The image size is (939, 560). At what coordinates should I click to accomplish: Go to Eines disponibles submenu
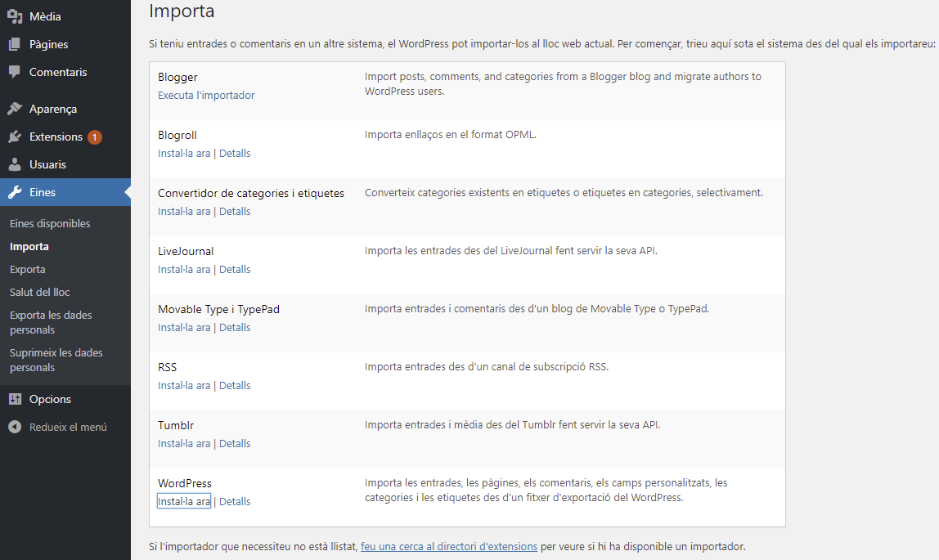(50, 224)
